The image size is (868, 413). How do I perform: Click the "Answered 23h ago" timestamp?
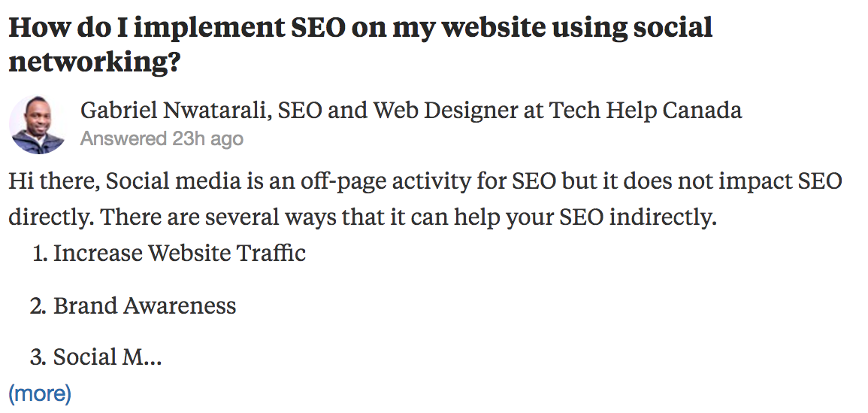[162, 139]
